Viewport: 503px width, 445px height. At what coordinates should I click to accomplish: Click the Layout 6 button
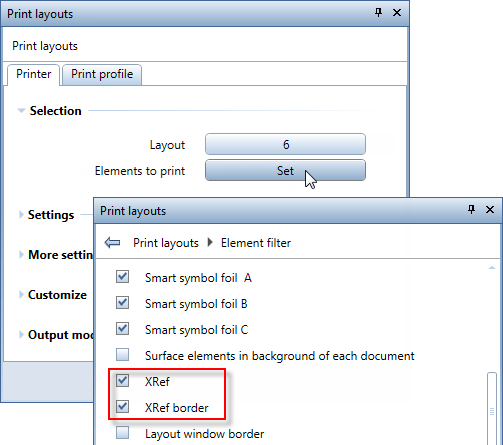[x=285, y=144]
